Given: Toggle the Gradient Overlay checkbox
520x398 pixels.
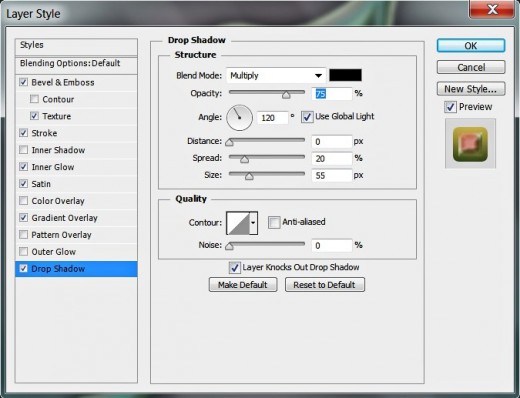Looking at the screenshot, I should coord(23,218).
